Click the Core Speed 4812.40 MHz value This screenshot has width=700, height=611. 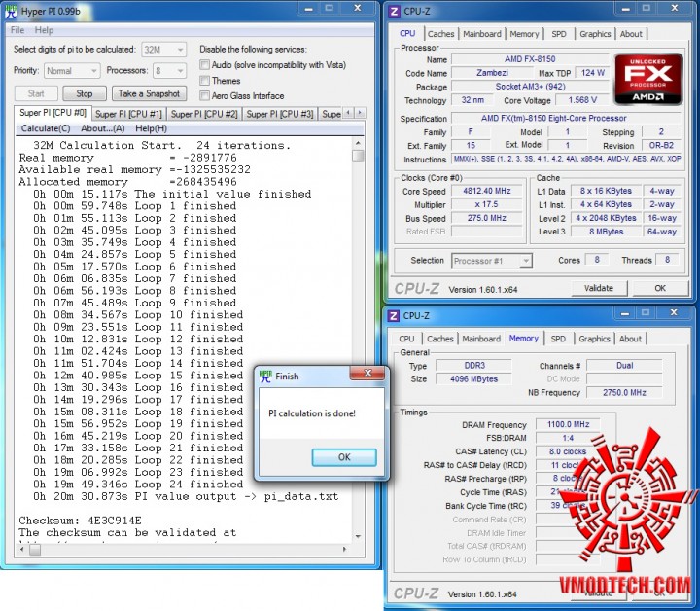[x=487, y=191]
